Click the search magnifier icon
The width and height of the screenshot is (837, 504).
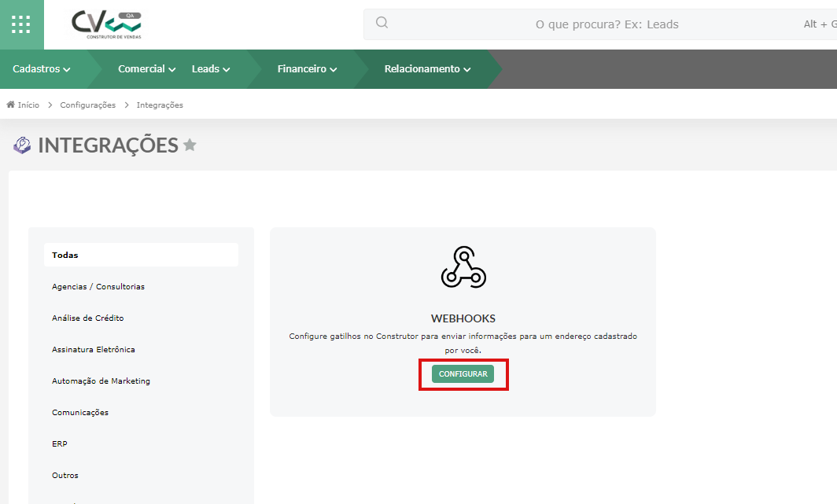pyautogui.click(x=382, y=22)
